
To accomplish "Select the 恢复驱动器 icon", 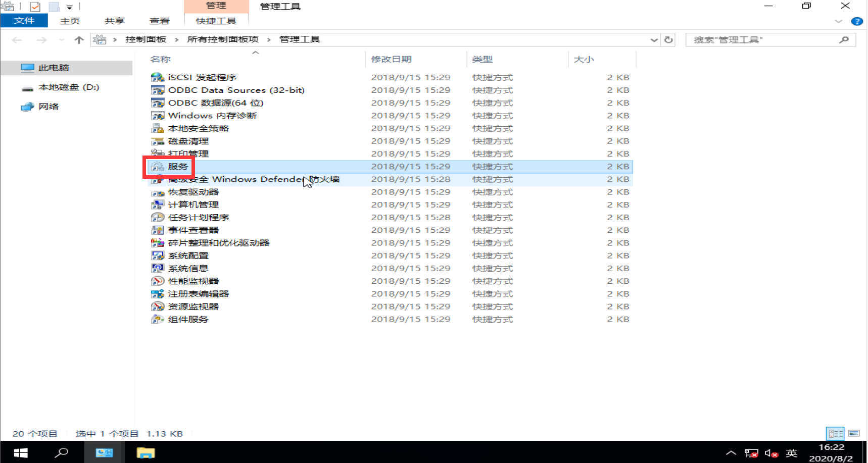I will 158,192.
